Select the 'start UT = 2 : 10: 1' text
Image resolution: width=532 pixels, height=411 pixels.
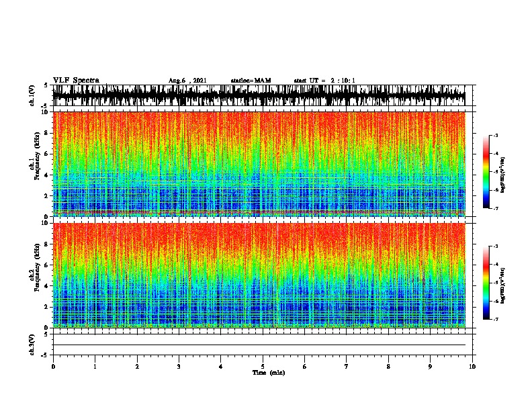point(324,81)
